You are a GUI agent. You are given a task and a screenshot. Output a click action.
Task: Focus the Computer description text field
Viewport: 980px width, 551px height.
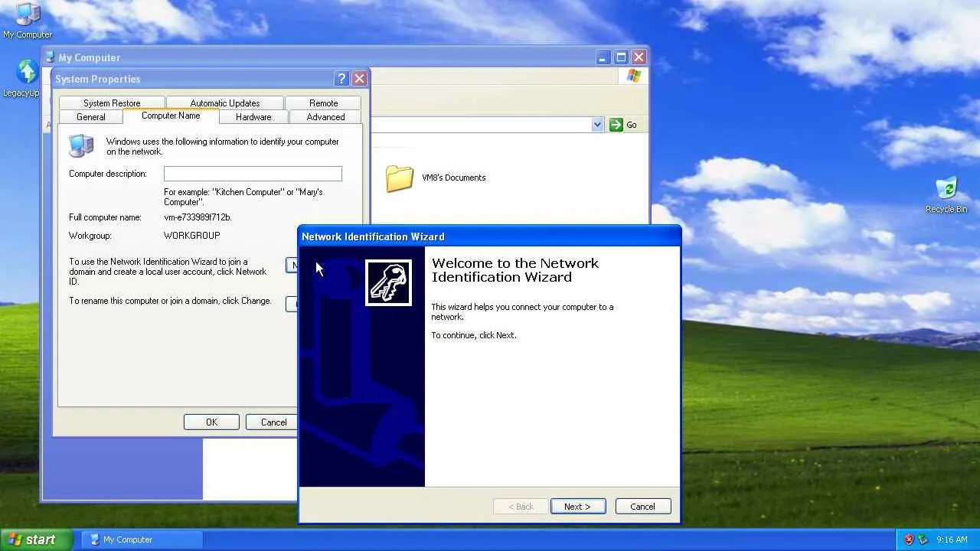(253, 174)
